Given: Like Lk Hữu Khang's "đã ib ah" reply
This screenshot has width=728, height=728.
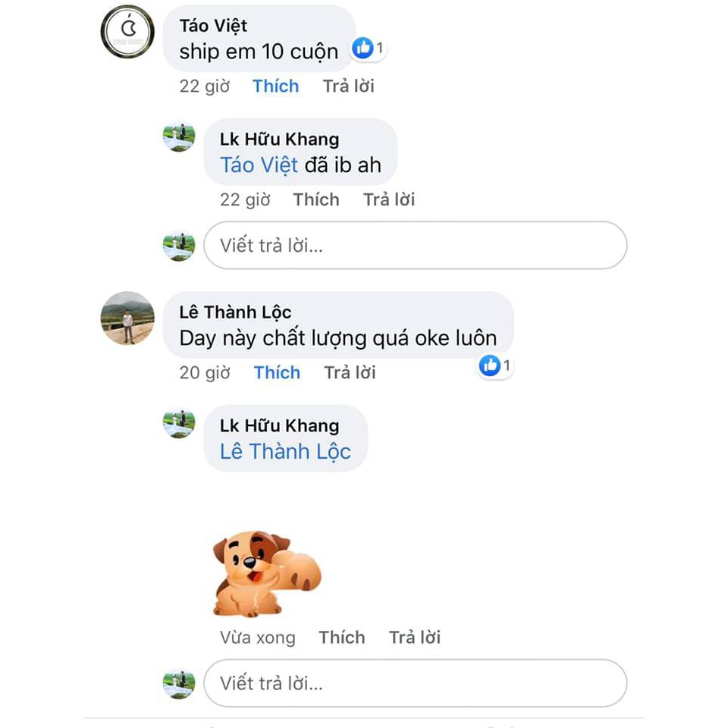Looking at the screenshot, I should click(316, 199).
